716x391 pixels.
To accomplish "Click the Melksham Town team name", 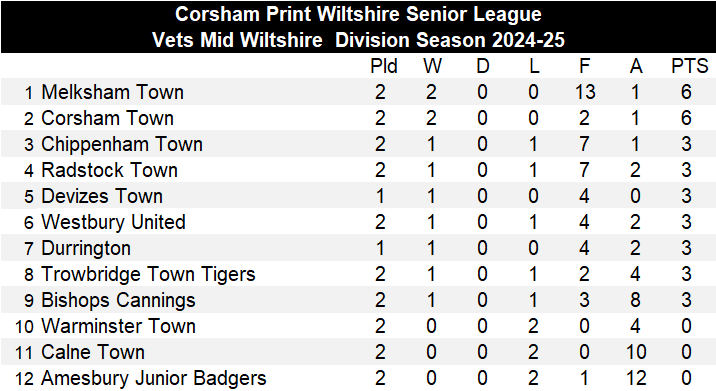I will pos(112,92).
